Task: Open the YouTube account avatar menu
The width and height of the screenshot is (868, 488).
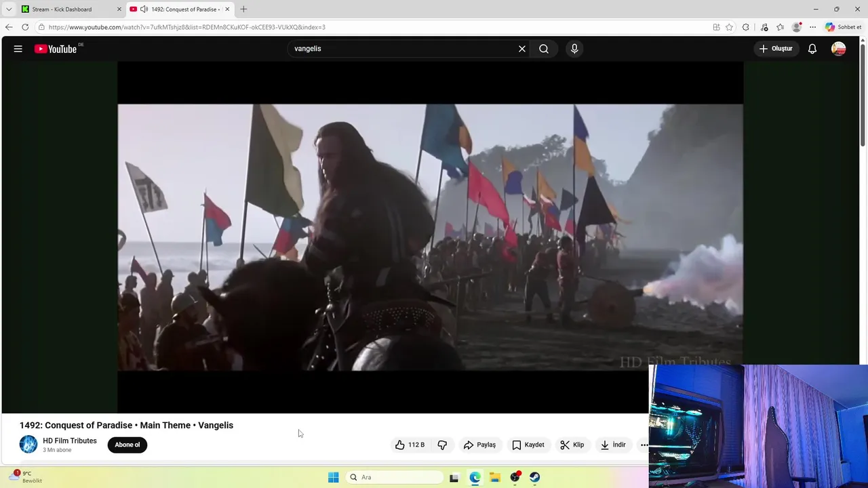Action: (839, 49)
